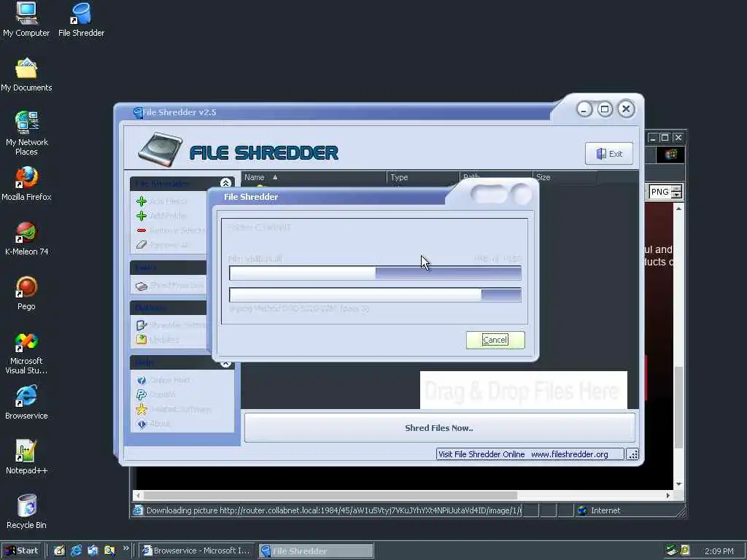This screenshot has height=560, width=747.
Task: Cancel the shredding operation
Action: (495, 340)
